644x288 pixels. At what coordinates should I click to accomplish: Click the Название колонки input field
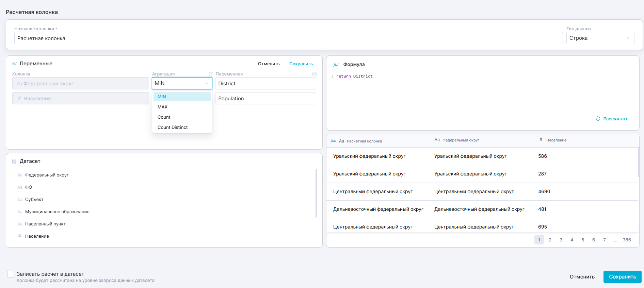[288, 38]
